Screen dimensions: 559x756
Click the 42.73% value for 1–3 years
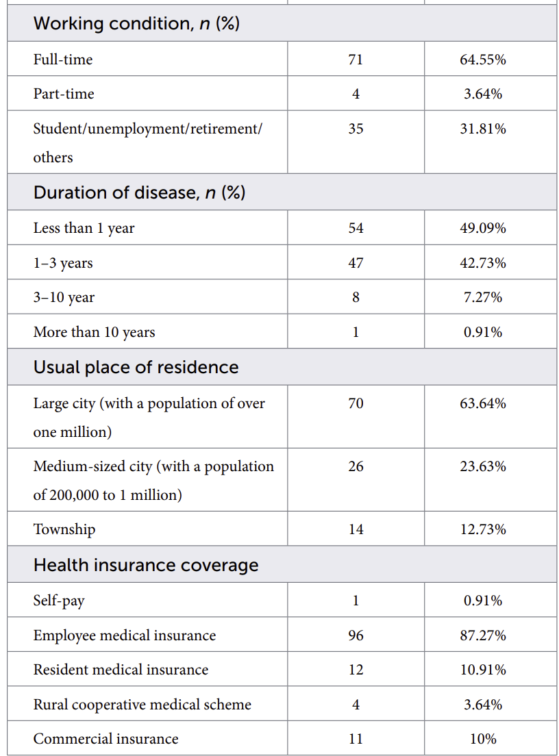click(483, 263)
